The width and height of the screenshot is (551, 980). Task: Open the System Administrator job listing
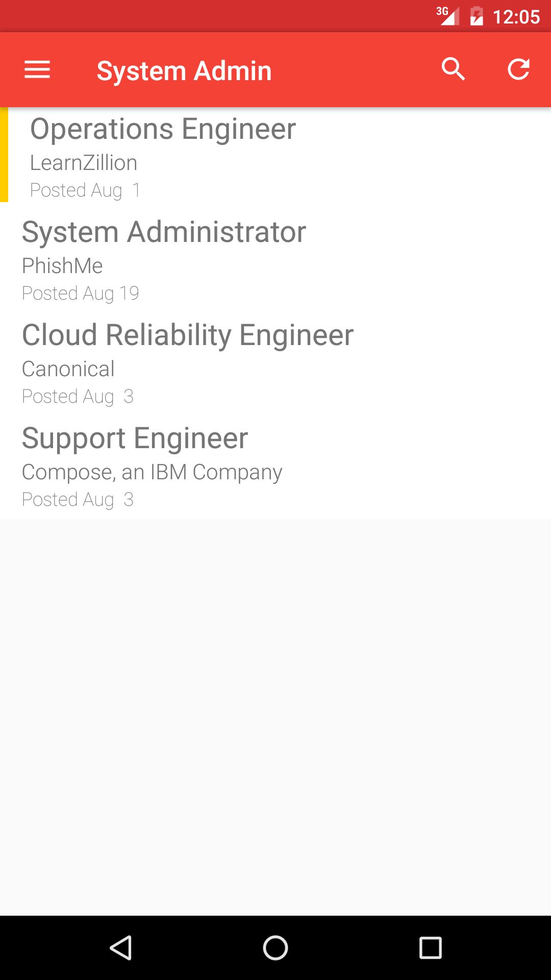(164, 232)
